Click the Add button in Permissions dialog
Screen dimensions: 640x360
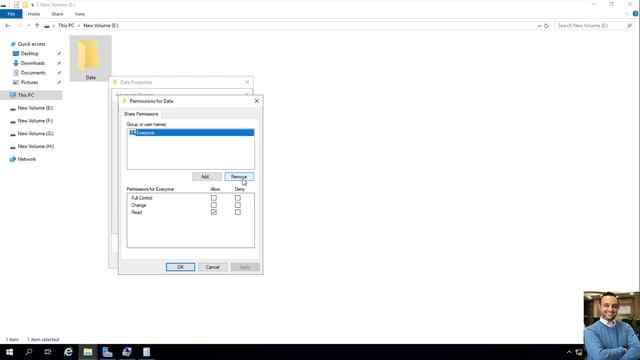point(207,177)
